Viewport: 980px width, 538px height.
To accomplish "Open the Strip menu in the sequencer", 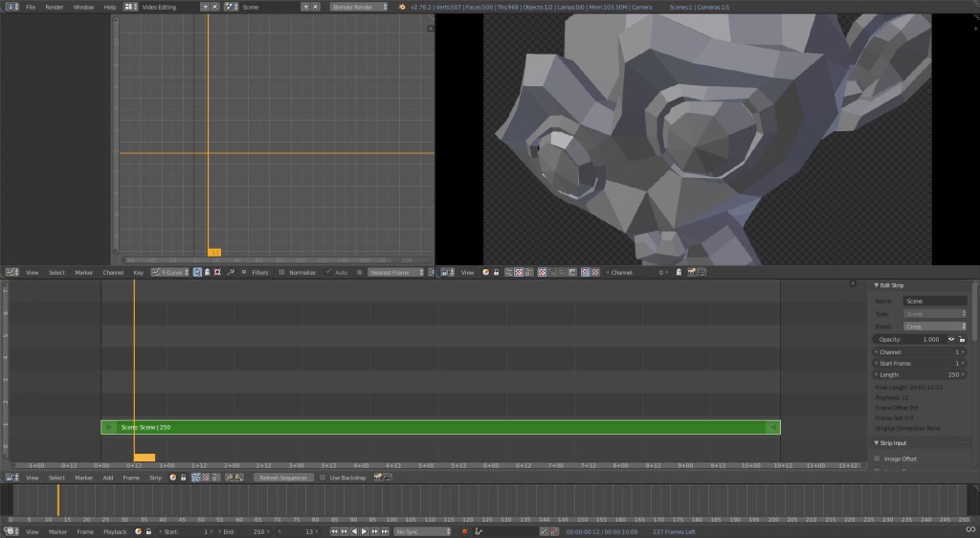I will (x=155, y=477).
